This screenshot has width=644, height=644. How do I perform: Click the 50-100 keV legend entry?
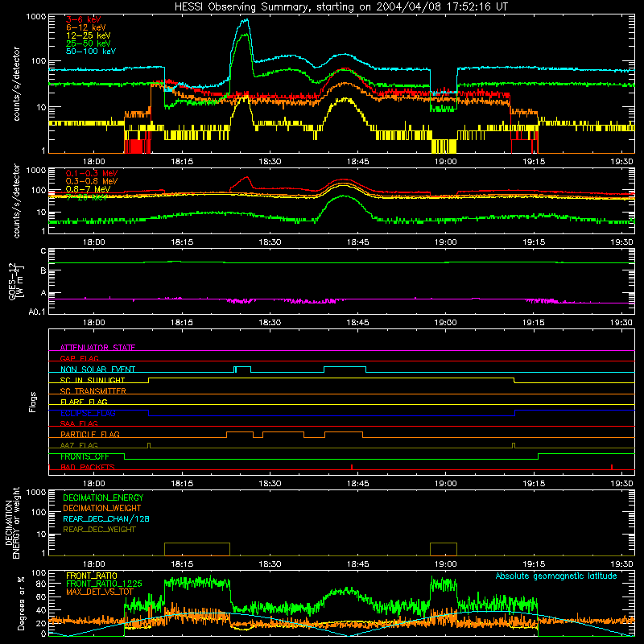point(91,52)
